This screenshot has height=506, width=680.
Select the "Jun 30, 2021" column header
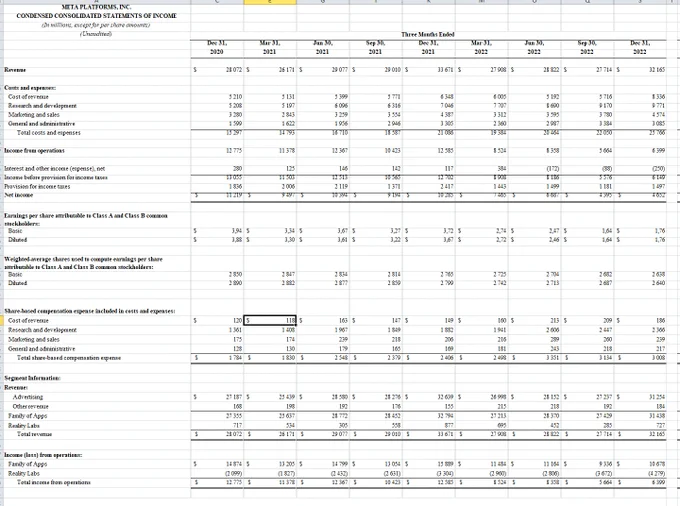point(322,47)
